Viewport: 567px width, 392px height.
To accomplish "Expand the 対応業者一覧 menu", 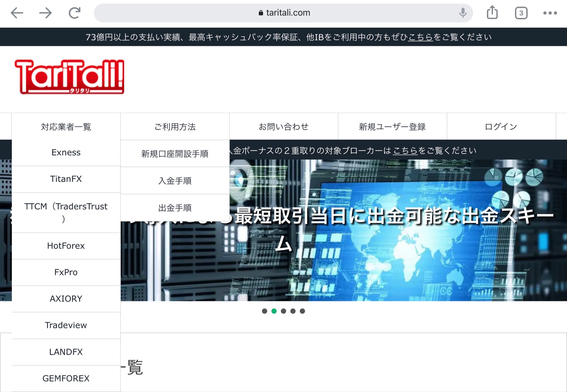I will (x=66, y=127).
